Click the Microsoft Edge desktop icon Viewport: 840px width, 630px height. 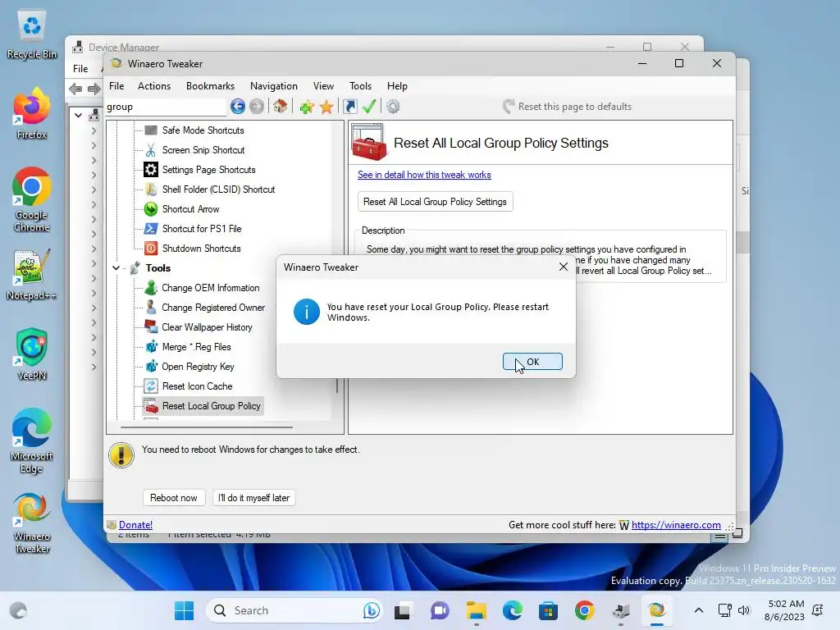pyautogui.click(x=32, y=441)
